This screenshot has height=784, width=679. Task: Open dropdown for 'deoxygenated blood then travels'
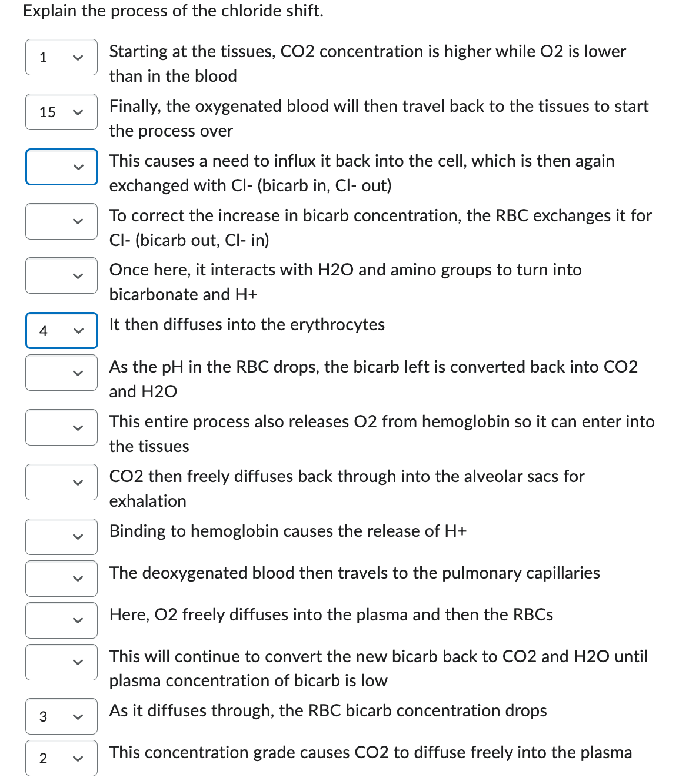coord(61,579)
